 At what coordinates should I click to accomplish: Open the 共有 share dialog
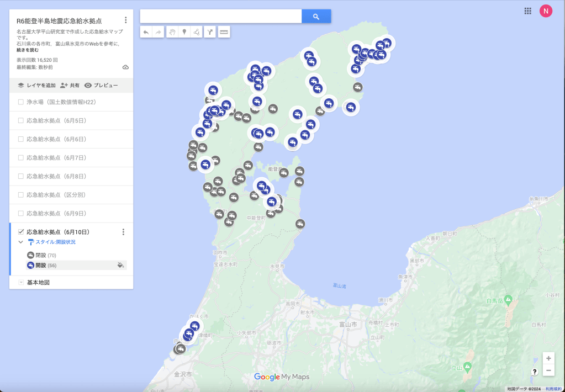pyautogui.click(x=70, y=86)
